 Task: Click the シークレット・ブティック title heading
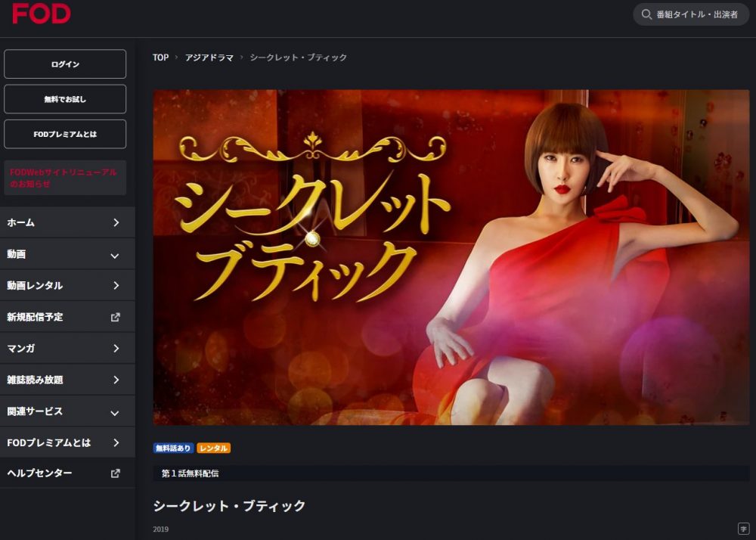229,506
